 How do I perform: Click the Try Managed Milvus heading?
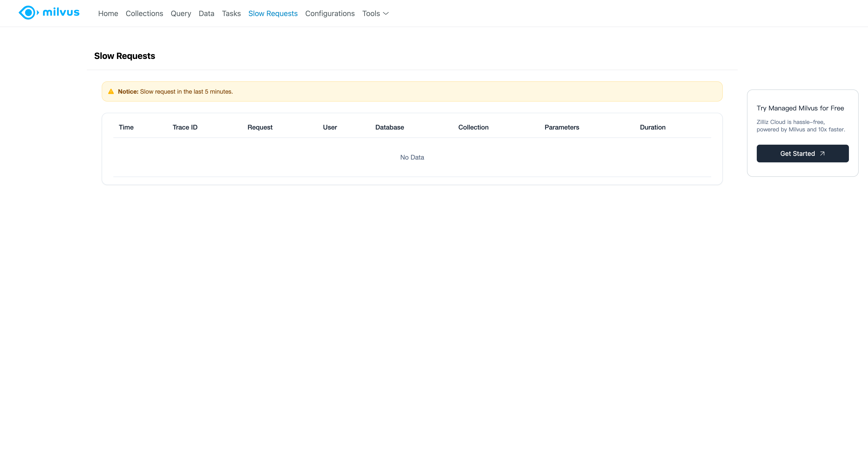pos(800,108)
